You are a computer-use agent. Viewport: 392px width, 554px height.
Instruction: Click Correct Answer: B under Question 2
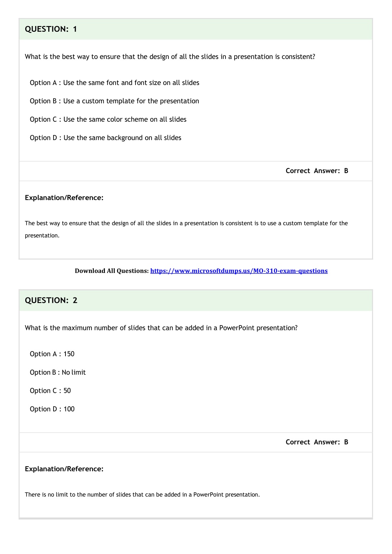317,442
